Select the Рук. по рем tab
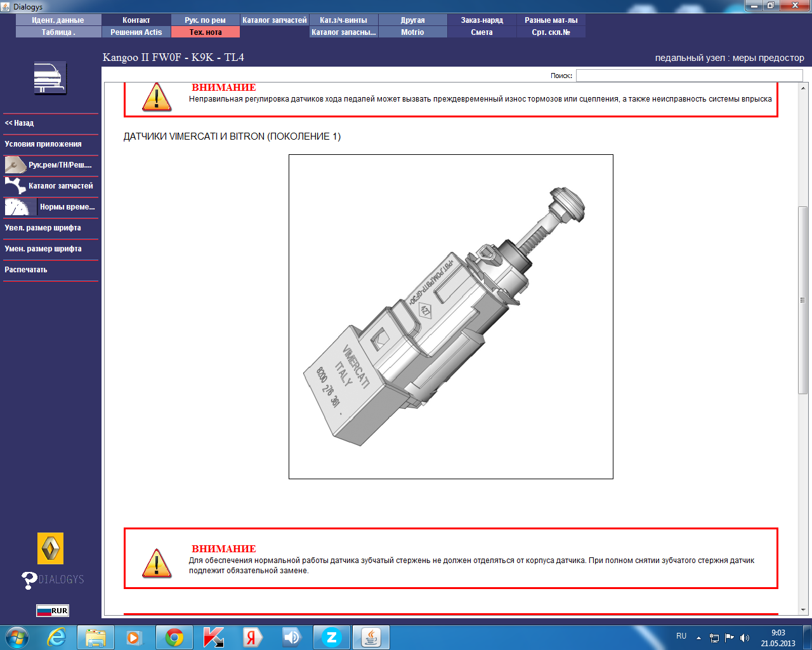The width and height of the screenshot is (812, 650). tap(206, 20)
